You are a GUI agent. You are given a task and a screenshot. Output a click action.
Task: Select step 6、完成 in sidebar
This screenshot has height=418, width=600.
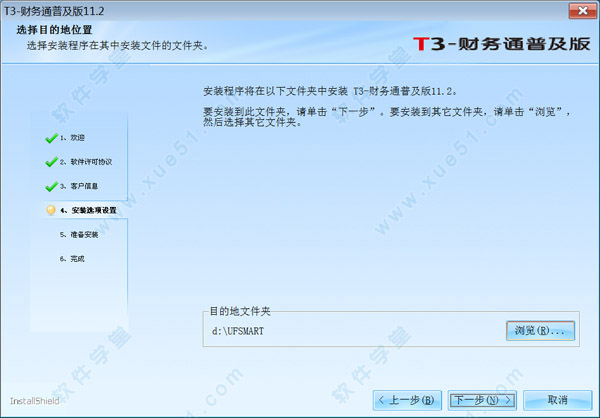pyautogui.click(x=72, y=259)
